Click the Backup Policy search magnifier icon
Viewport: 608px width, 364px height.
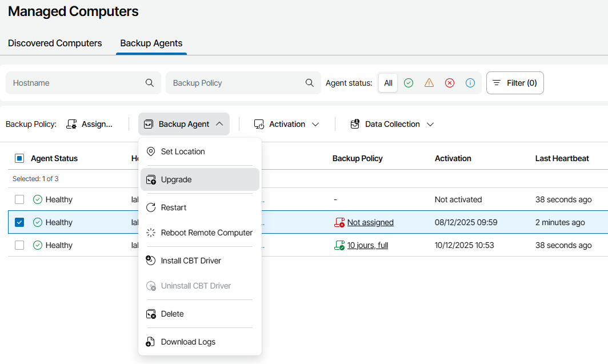pos(310,83)
